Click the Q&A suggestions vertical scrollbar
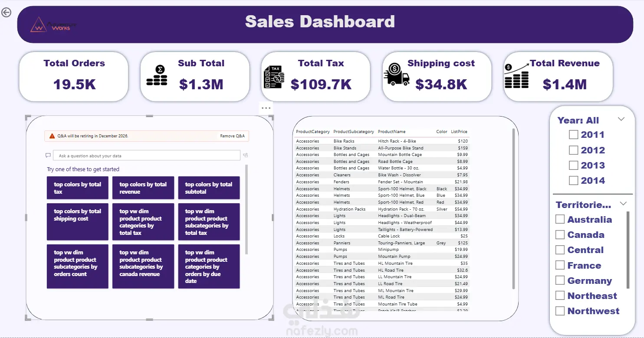Viewport: 644px width, 338px height. 247,209
